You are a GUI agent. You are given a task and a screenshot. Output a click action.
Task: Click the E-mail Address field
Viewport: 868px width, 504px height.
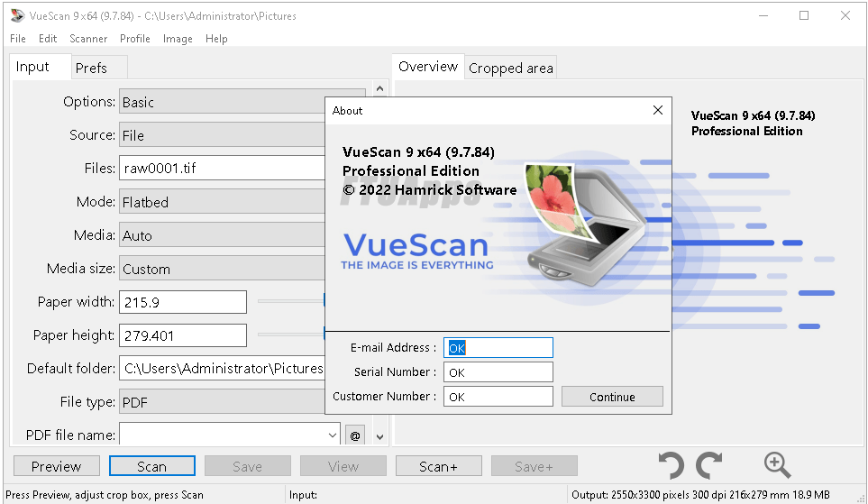pyautogui.click(x=498, y=348)
